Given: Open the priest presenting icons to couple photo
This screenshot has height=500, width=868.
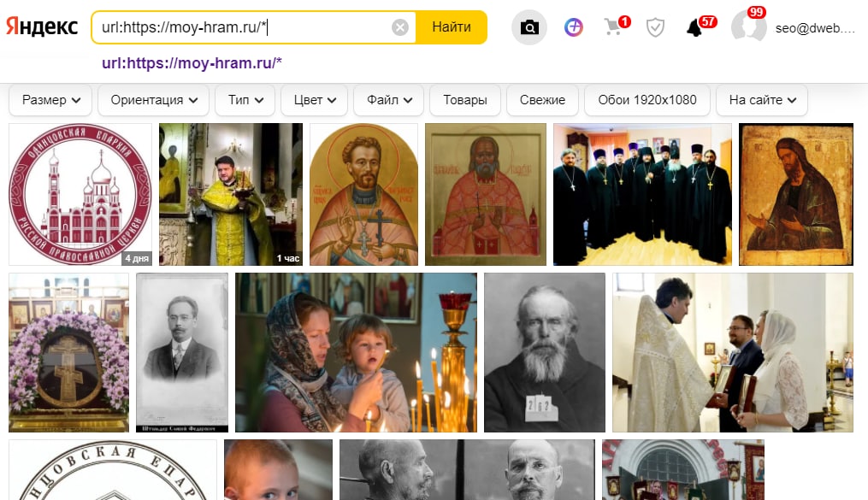Looking at the screenshot, I should (733, 352).
